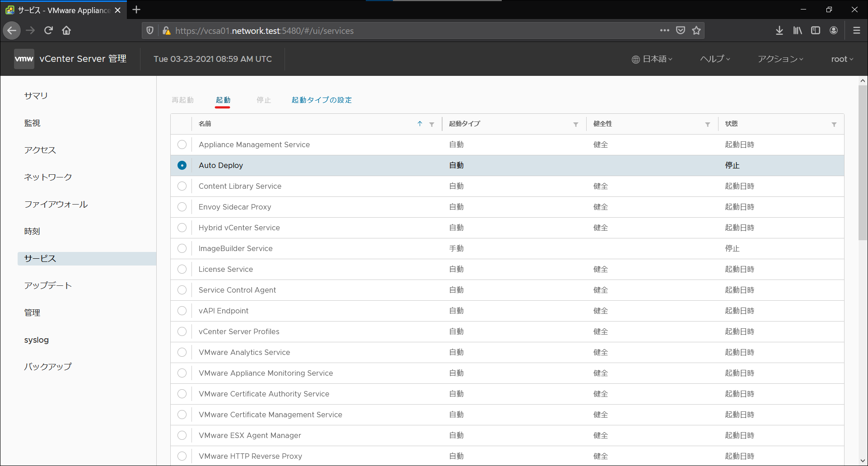Open バックアップ sidebar item
Viewport: 868px width, 466px height.
coord(48,367)
